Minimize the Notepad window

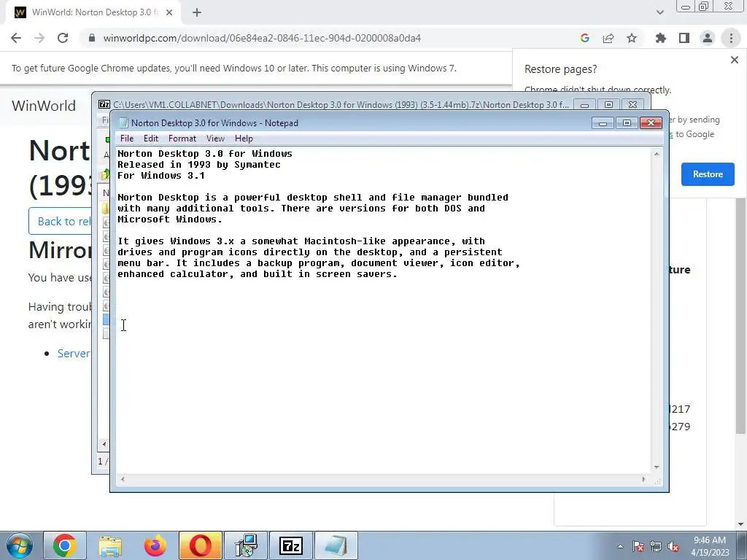coord(603,123)
